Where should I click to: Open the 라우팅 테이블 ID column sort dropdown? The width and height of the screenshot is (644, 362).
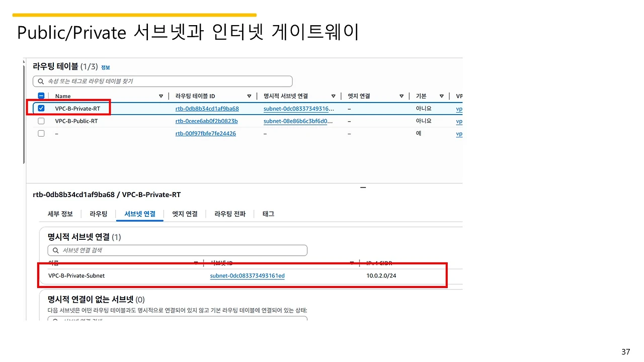coord(249,96)
